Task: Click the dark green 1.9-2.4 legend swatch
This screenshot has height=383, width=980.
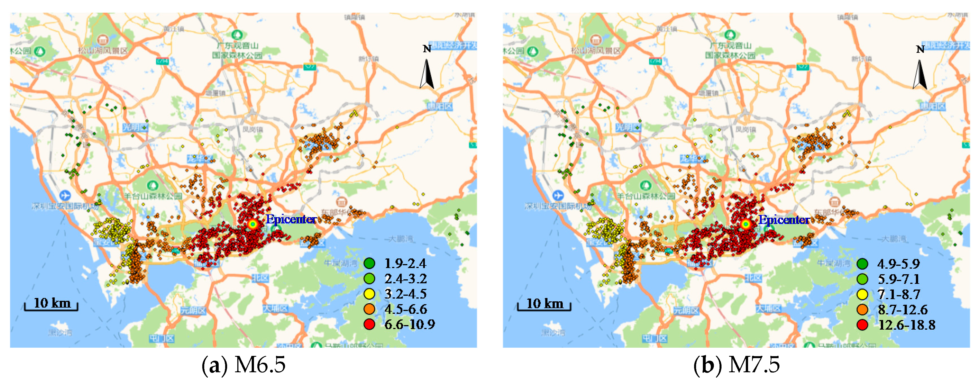Action: pyautogui.click(x=370, y=263)
